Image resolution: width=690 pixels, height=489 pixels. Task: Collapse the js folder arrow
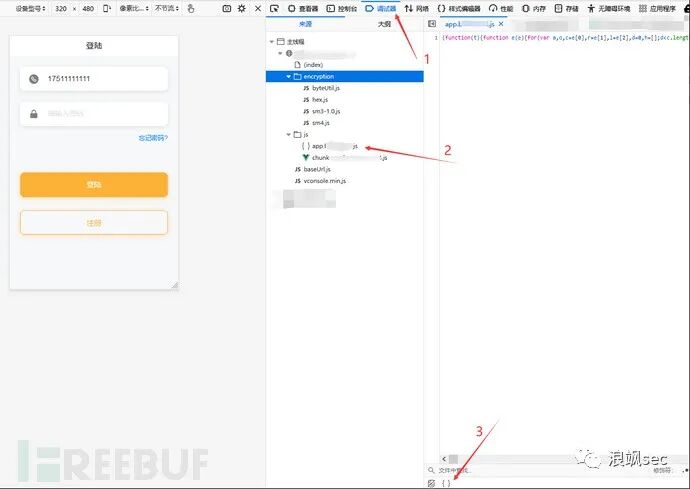(x=289, y=135)
